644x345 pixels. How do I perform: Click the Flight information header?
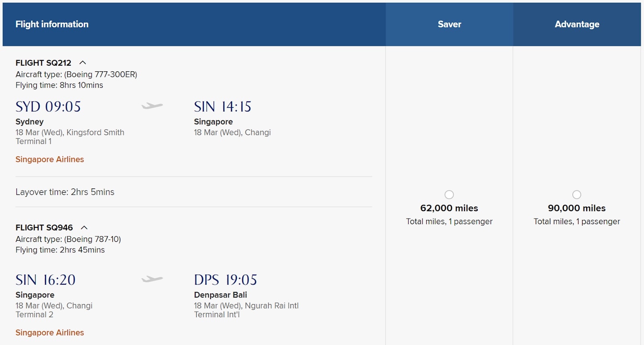tap(52, 24)
